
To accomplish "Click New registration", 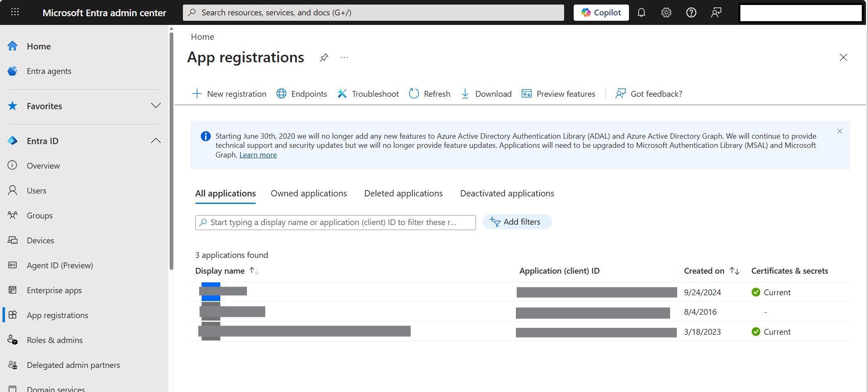I will click(x=229, y=94).
